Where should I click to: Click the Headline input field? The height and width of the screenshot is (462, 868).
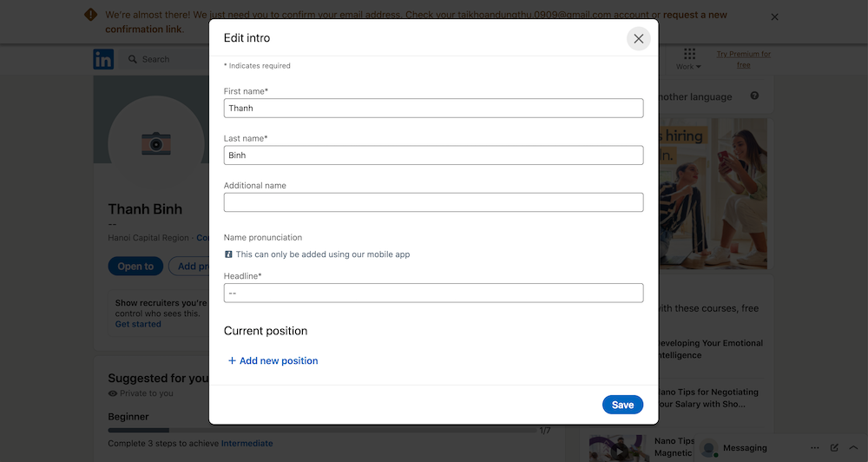[x=433, y=294]
